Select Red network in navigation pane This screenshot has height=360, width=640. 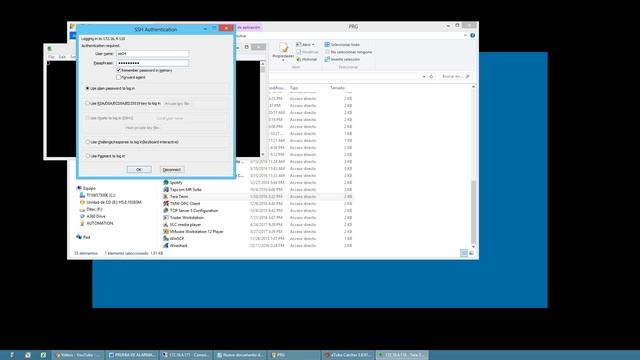(x=83, y=237)
